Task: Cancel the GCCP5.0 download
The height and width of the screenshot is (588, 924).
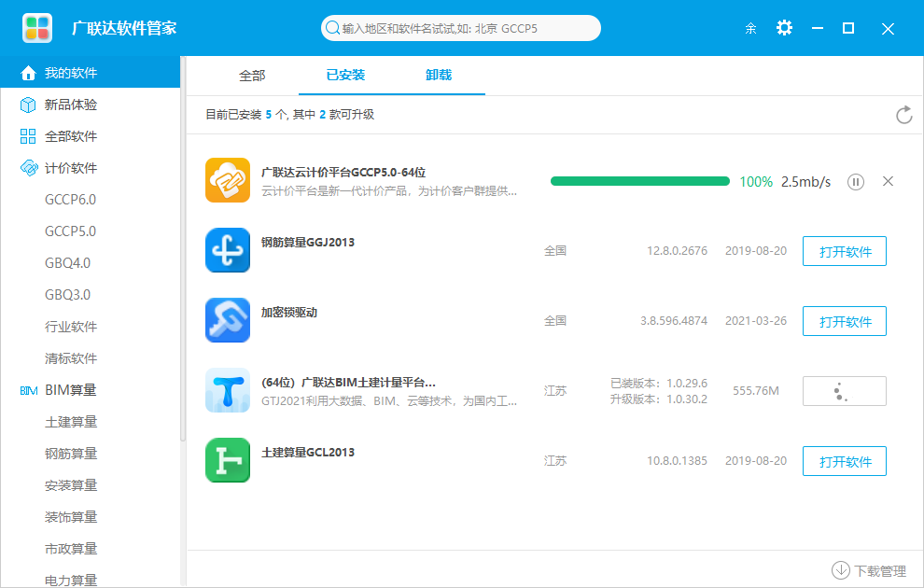Action: (x=888, y=181)
